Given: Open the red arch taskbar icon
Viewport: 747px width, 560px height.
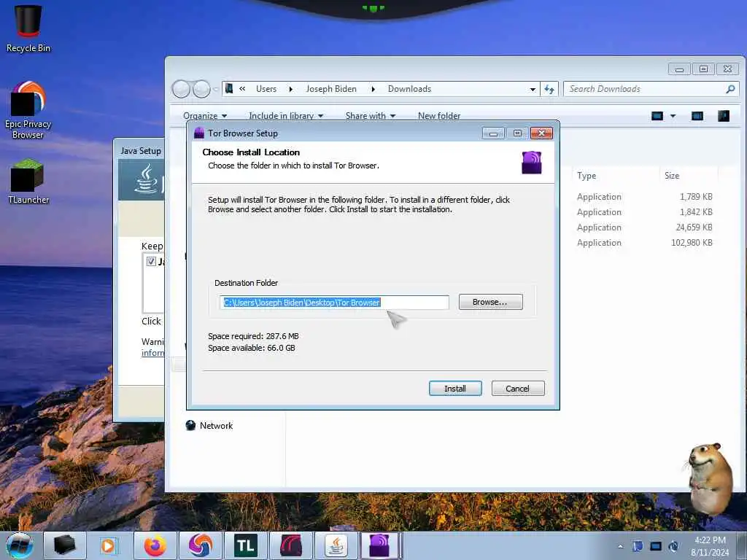Looking at the screenshot, I should click(x=290, y=545).
